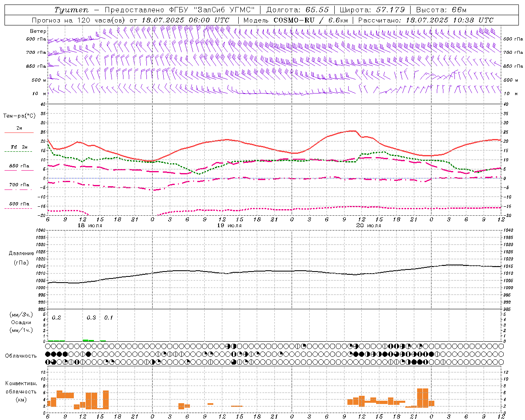Click the Td 2м legend entry
This screenshot has width=525, height=420.
19,147
